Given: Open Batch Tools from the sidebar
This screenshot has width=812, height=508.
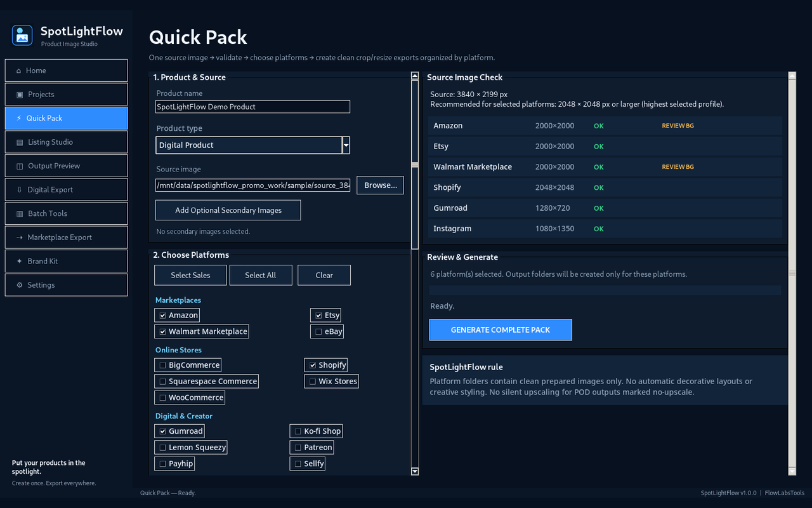Looking at the screenshot, I should tap(66, 213).
